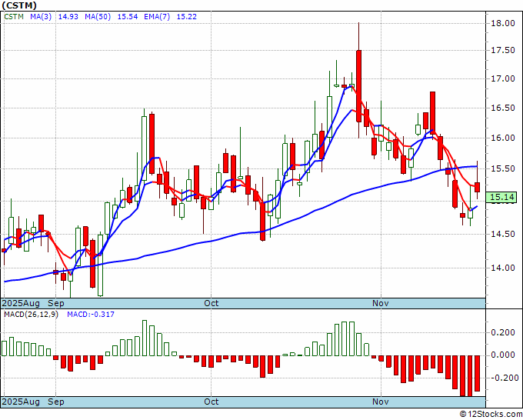Click the MACD:-0.317 value label
This screenshot has height=420, width=523.
[91, 315]
